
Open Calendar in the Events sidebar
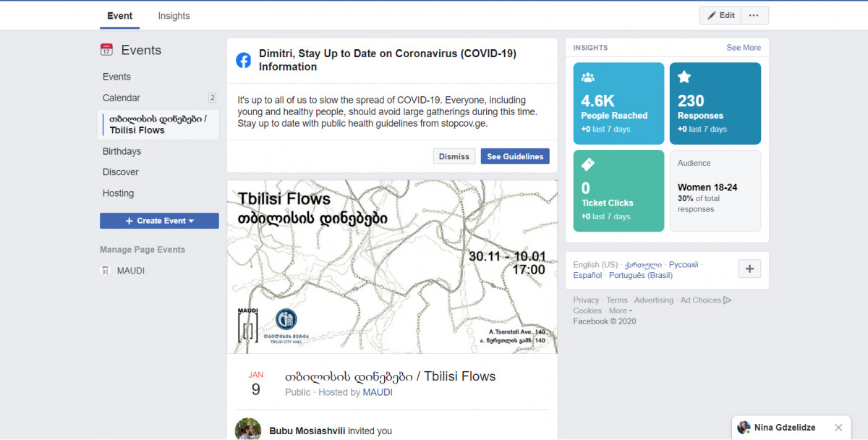pyautogui.click(x=122, y=98)
